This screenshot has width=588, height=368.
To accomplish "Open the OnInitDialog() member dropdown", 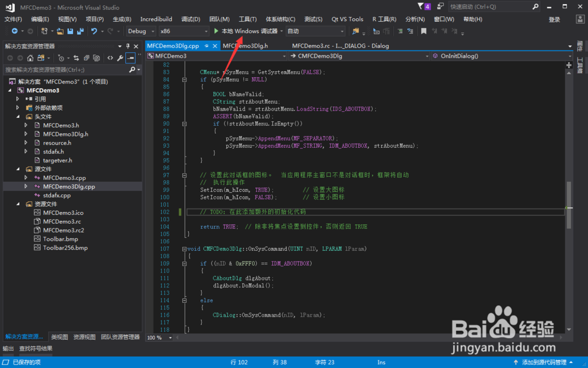I will 502,56.
